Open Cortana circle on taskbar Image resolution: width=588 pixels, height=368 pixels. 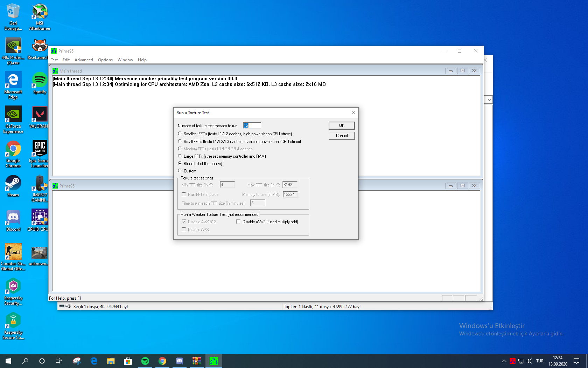[x=42, y=361]
